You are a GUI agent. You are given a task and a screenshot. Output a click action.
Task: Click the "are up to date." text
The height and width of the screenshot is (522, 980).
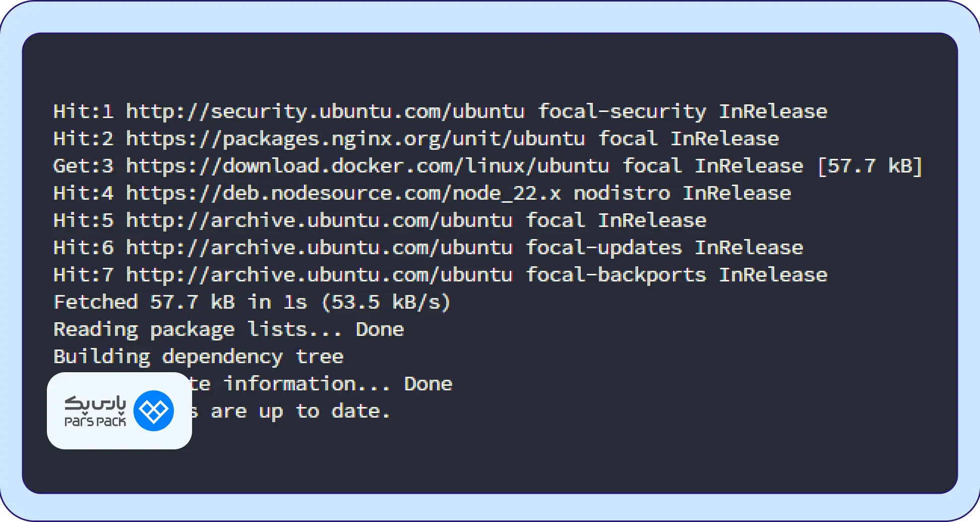[300, 411]
